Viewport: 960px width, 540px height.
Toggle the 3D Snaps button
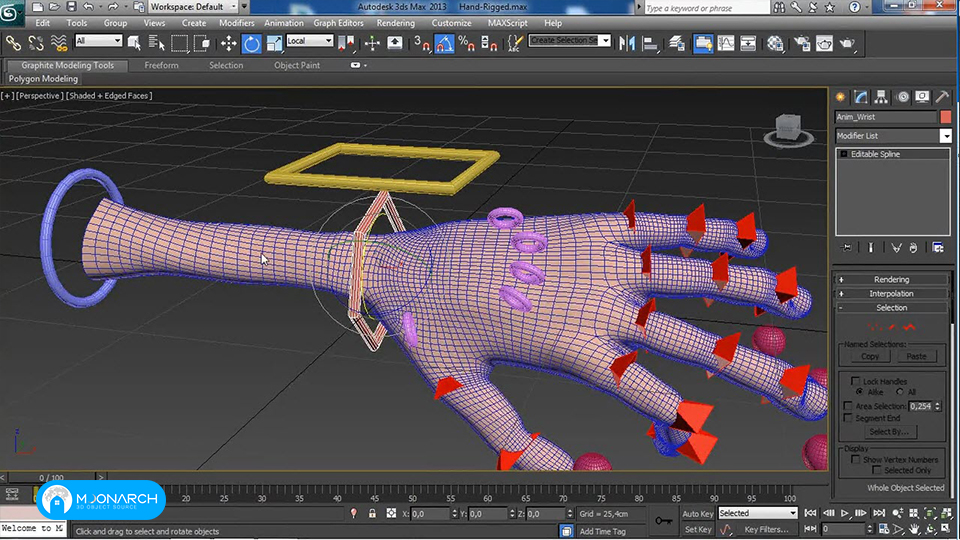(x=421, y=43)
